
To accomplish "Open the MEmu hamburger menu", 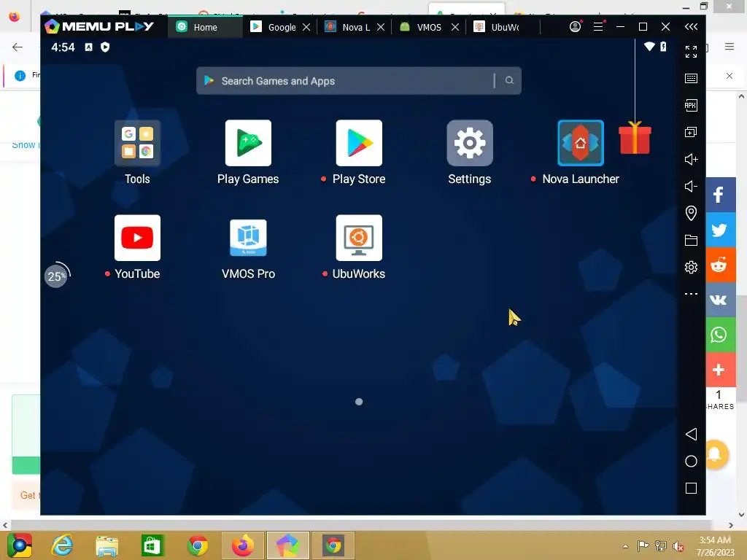I will [598, 27].
